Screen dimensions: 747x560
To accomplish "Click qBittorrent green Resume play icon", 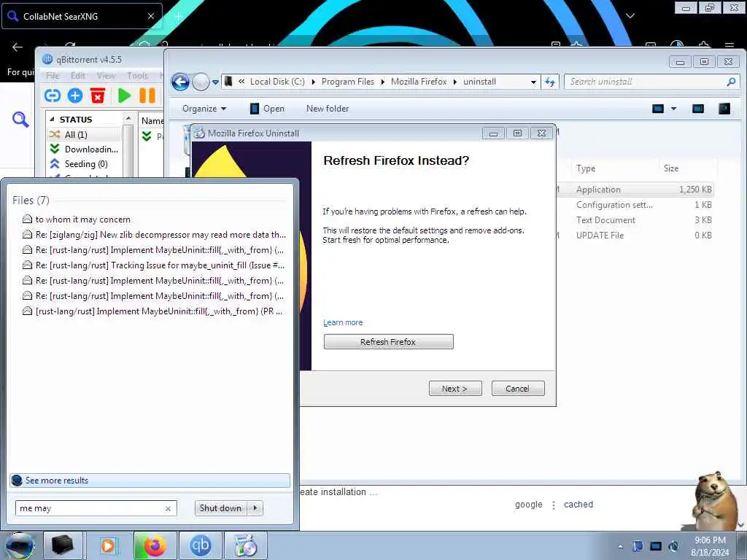I will point(124,96).
